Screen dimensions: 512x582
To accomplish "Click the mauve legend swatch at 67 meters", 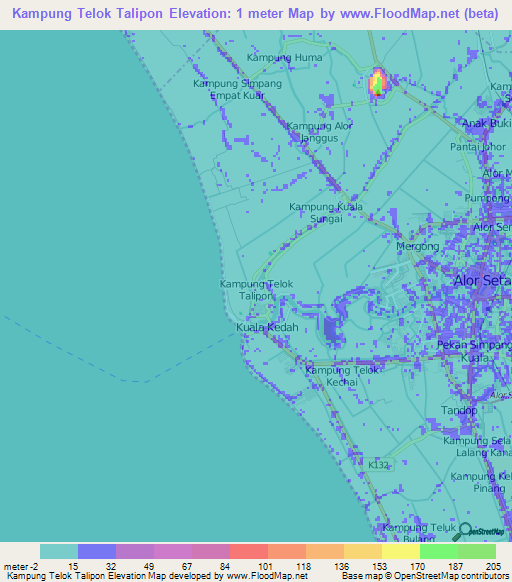I will [x=211, y=551].
